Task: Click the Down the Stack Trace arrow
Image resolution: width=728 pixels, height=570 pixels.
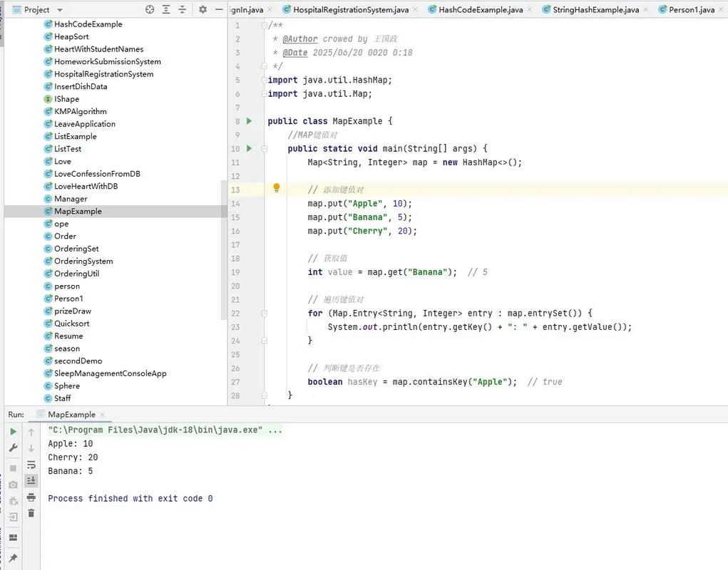Action: (31, 448)
